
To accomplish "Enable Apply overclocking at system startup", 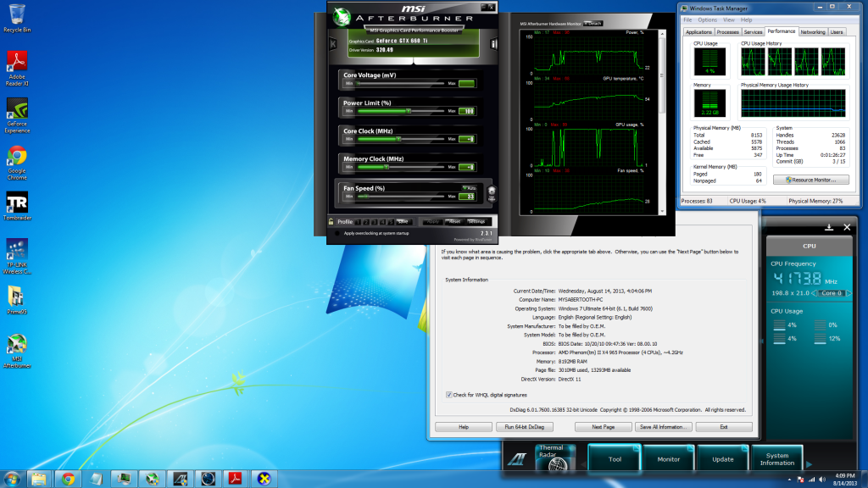I will point(337,233).
